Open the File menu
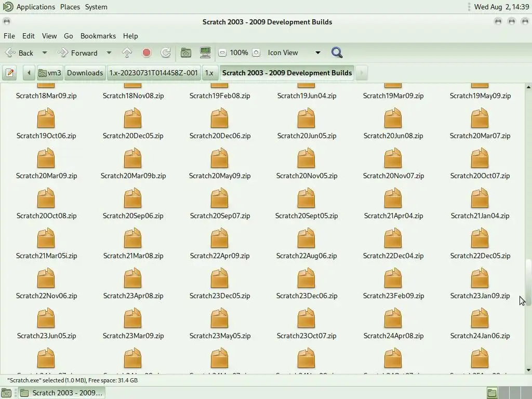 [9, 36]
